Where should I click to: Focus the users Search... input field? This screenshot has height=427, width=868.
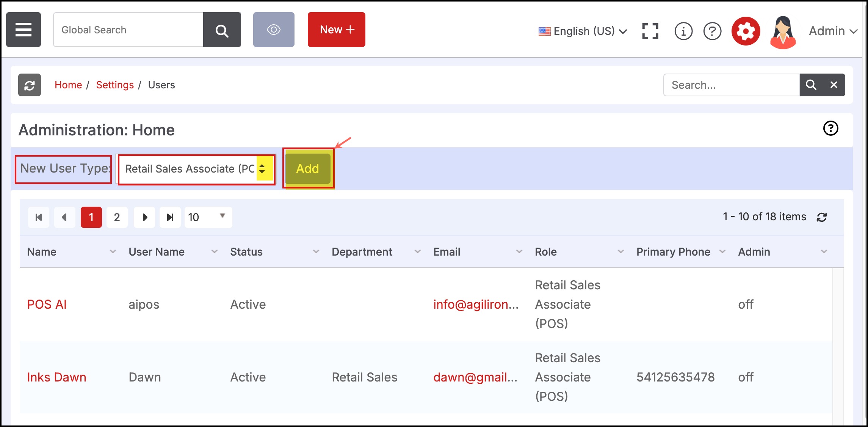(732, 85)
